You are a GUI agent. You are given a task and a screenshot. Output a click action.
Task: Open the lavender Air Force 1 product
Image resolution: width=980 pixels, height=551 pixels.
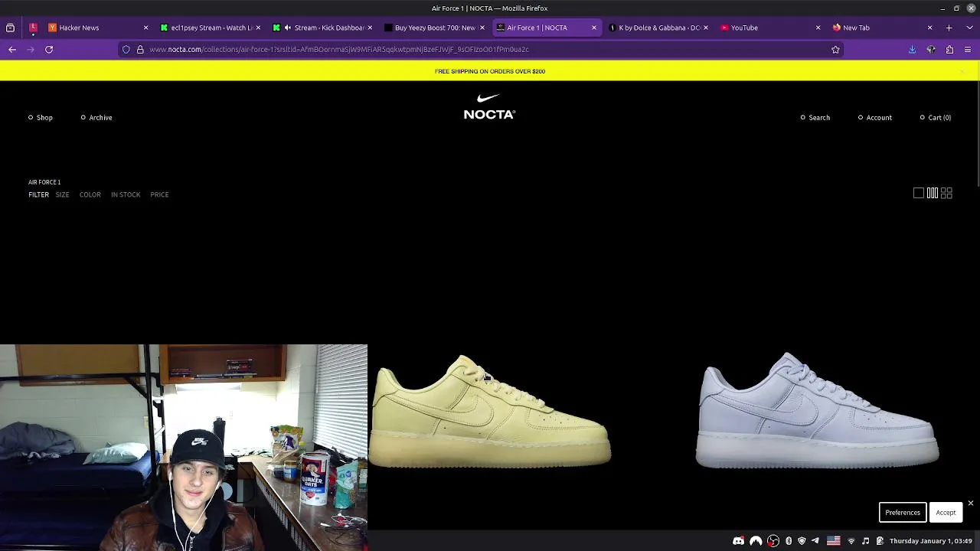click(817, 410)
